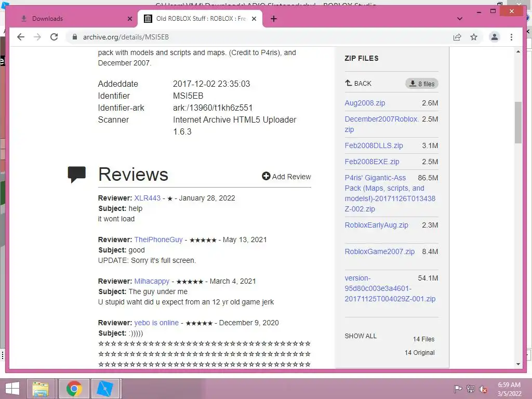Select the 2017-12-02 23:35:03 addeddate value

(x=211, y=84)
